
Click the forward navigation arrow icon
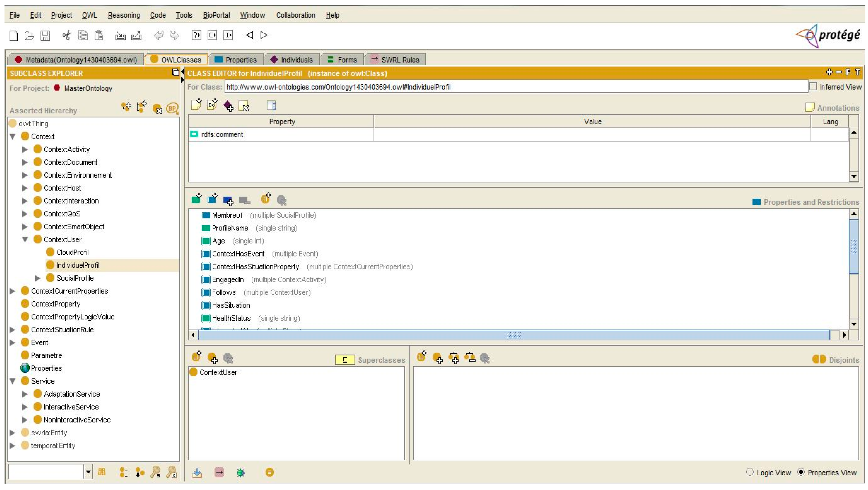coord(264,35)
